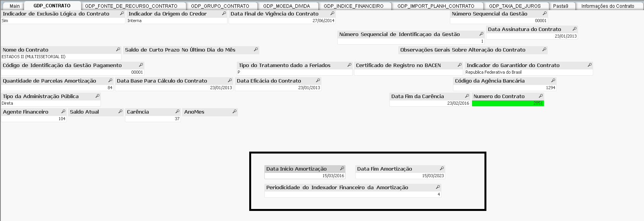Screen dimensions: 644x221
Task: Select value 1294 in Código da Agência Bancária
Action: (x=505, y=88)
